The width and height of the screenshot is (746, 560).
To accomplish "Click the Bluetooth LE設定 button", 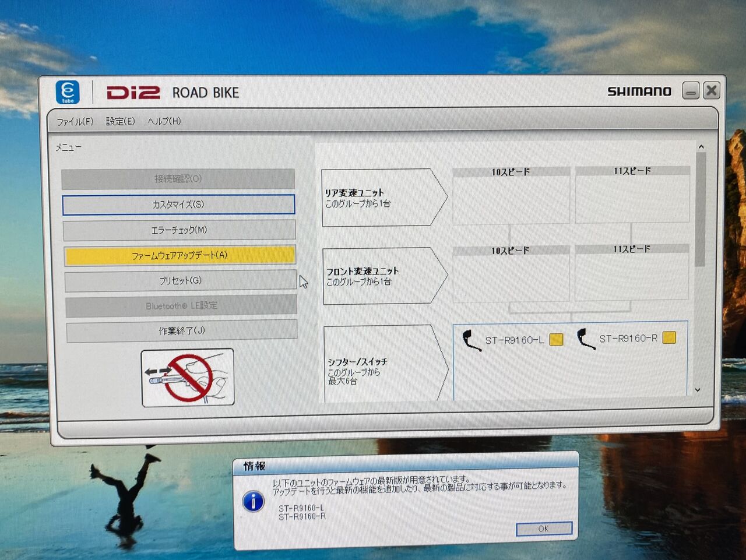I will (x=181, y=305).
